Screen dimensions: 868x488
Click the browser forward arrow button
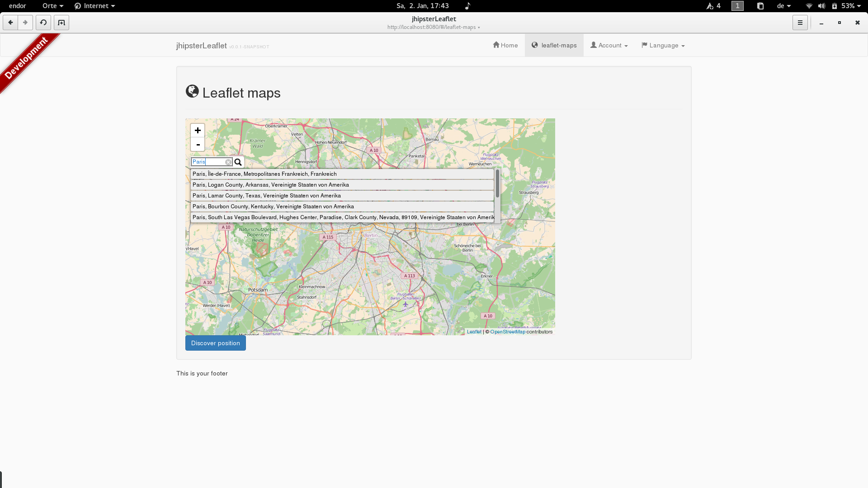click(x=25, y=23)
